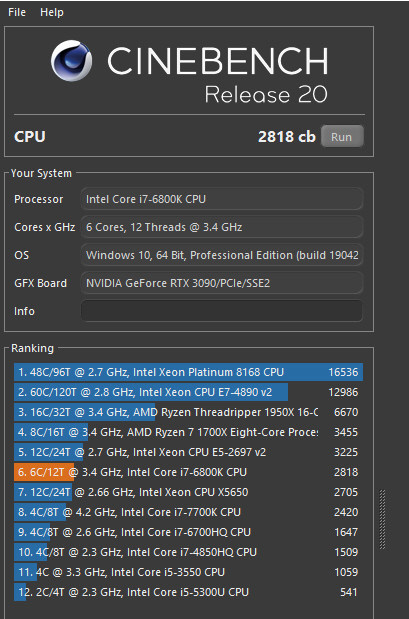Screen dimensions: 409x619
Task: Open the File menu
Action: coord(17,12)
